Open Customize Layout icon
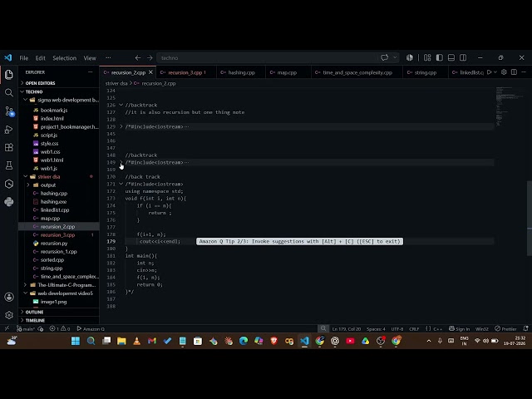The width and height of the screenshot is (532, 399). tap(427, 57)
